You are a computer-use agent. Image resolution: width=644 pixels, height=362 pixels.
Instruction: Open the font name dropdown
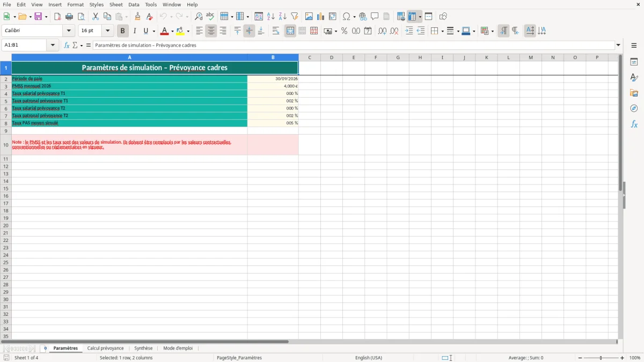tap(69, 31)
